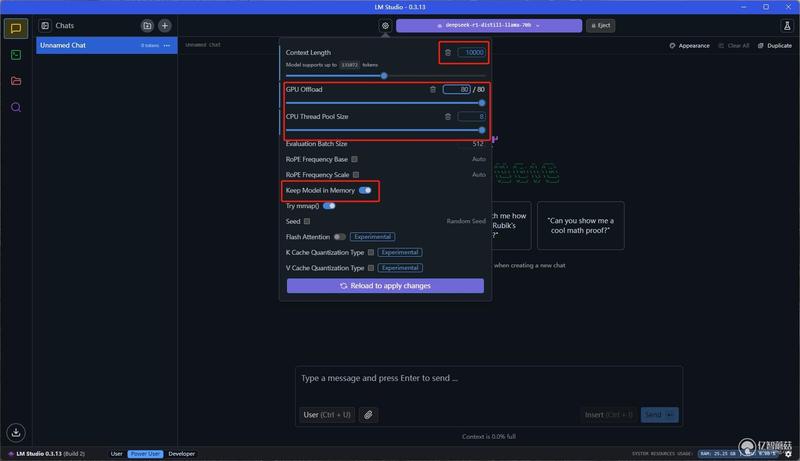
Task: Open the Downloads icon in the sidebar
Action: click(16, 432)
